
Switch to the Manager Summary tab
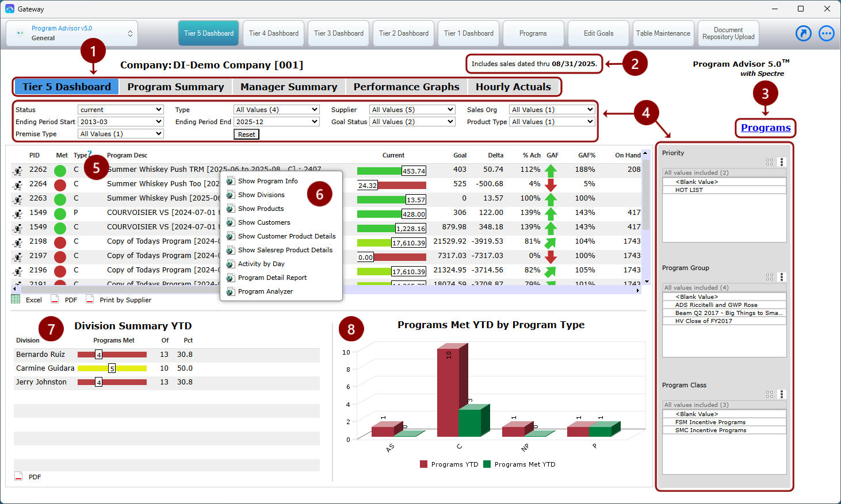[288, 86]
